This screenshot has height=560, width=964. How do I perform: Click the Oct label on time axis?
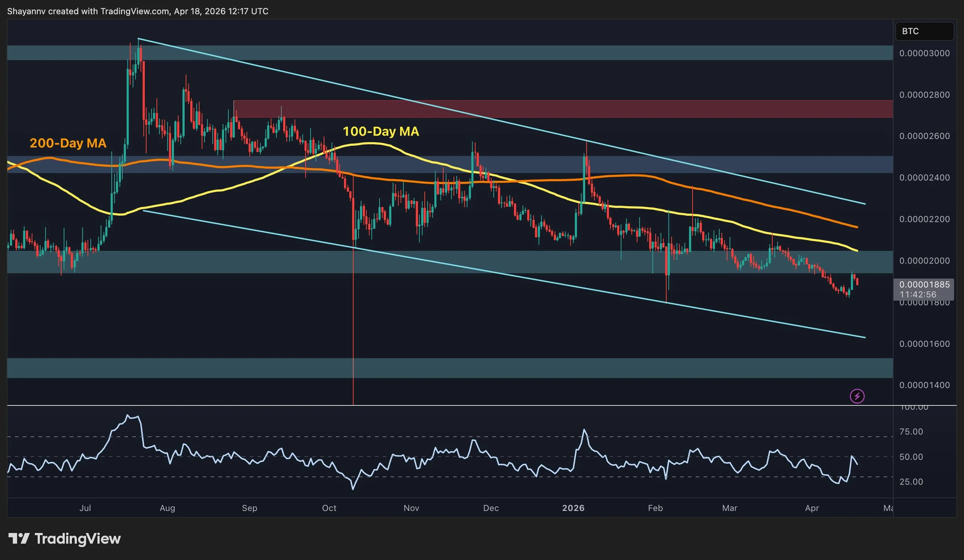click(x=329, y=508)
